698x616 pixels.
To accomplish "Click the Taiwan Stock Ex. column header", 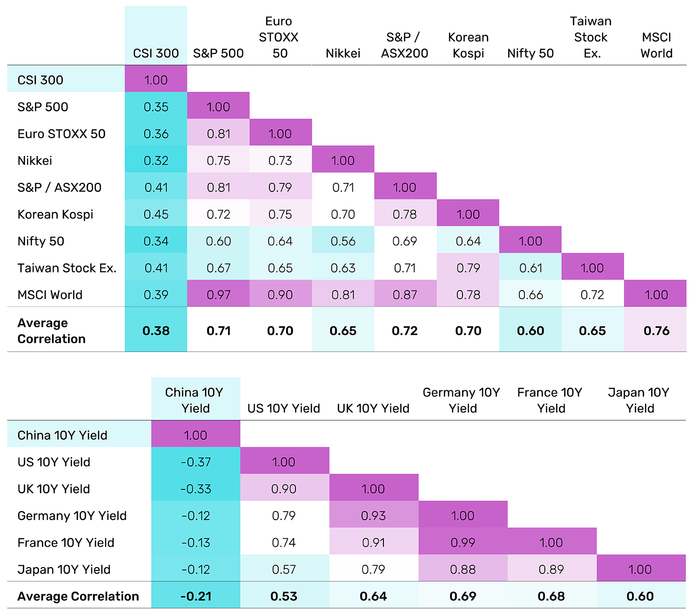I will 591,37.
